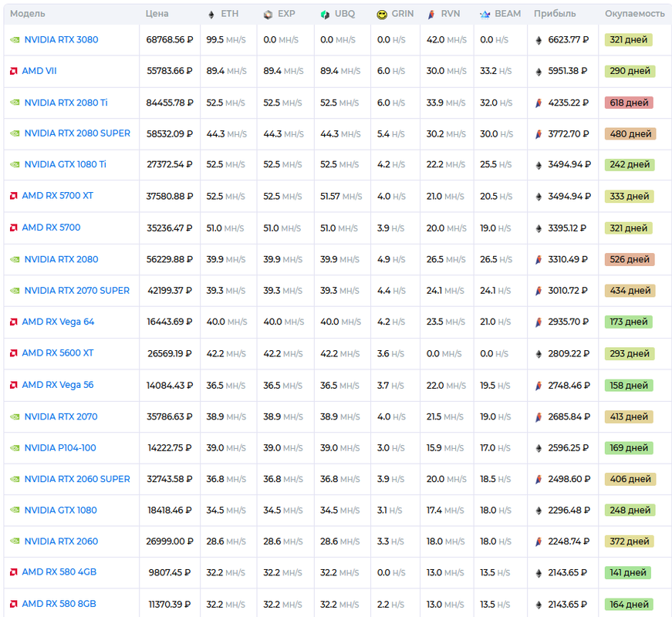Sort by Модель column header
672x617 pixels.
tap(28, 14)
